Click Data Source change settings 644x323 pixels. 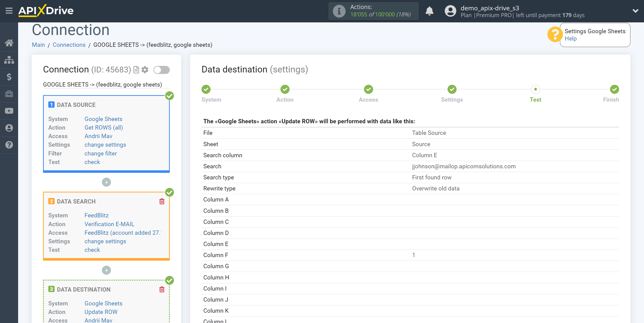(105, 145)
